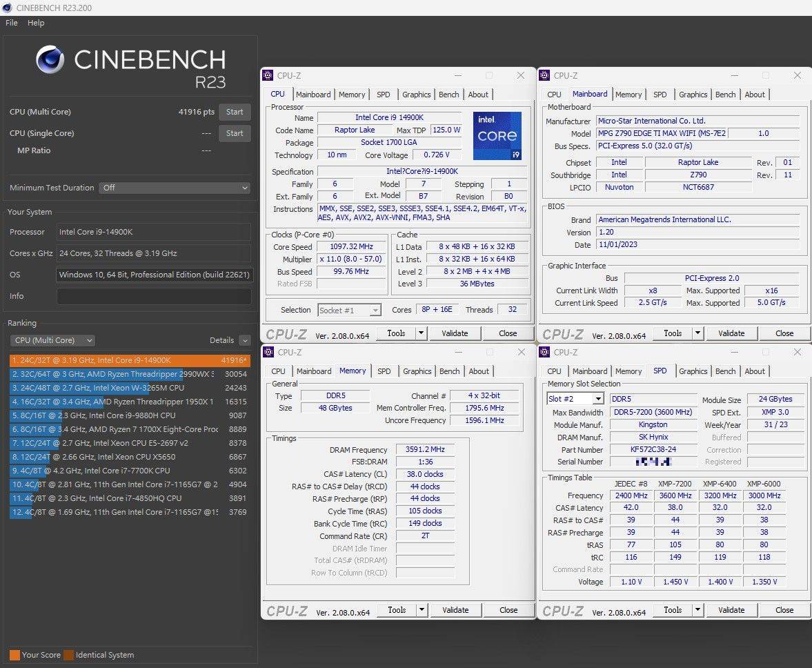Viewport: 812px width, 668px height.
Task: Open Tools dropdown arrow in Mainboard window
Action: pos(698,333)
